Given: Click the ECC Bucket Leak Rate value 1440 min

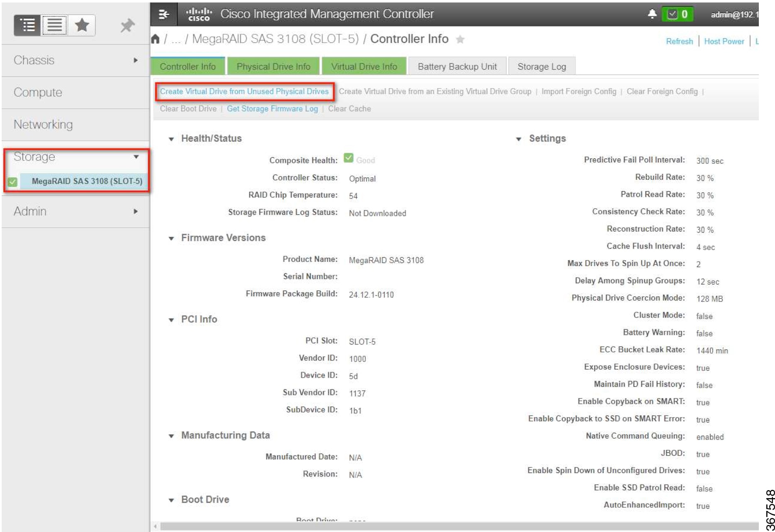Looking at the screenshot, I should 712,351.
